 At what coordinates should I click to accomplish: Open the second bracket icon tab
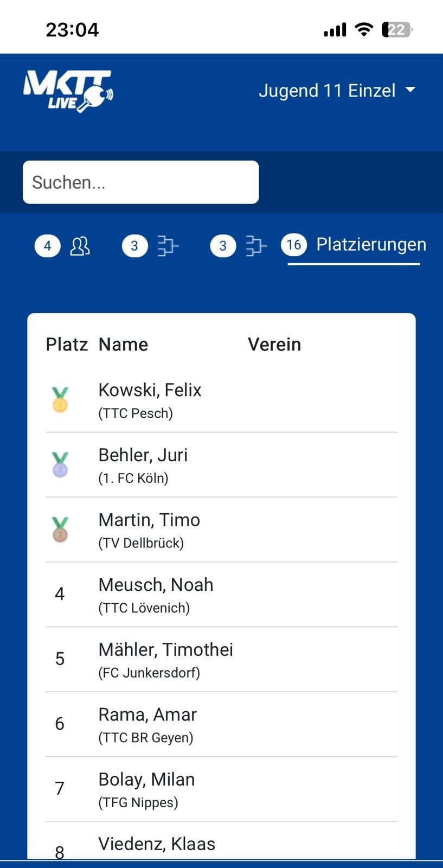coord(256,246)
